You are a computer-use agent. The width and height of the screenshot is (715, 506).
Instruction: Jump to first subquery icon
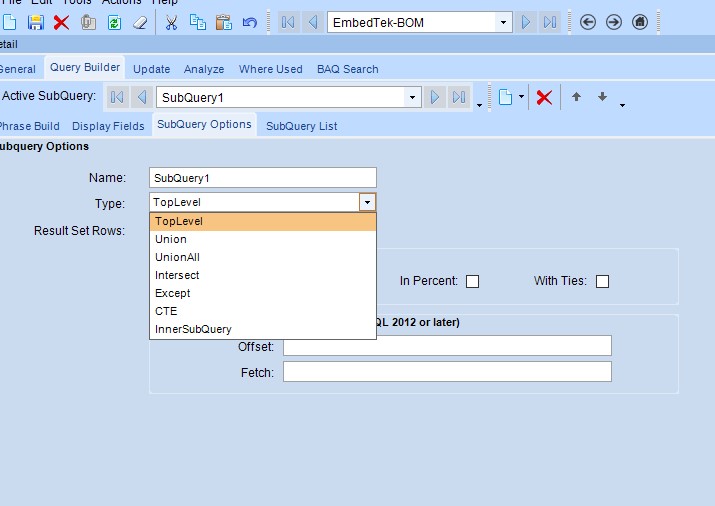pos(117,97)
